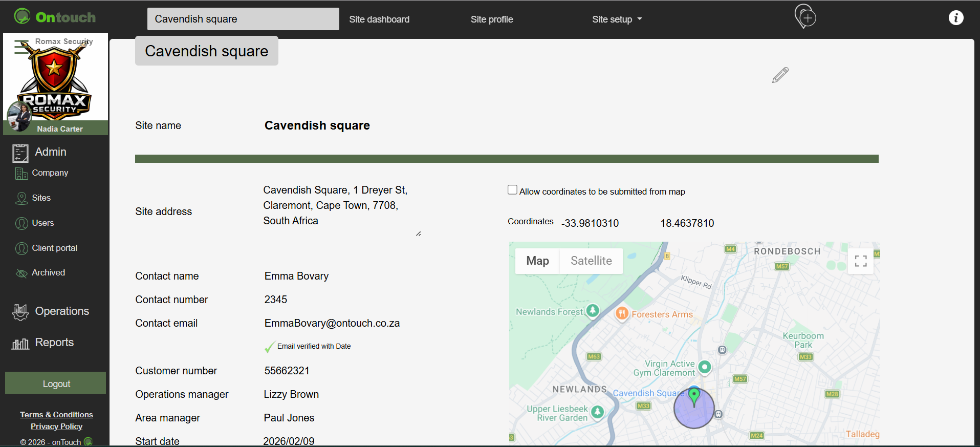This screenshot has height=447, width=980.
Task: Open Company from the Admin menu
Action: click(x=50, y=173)
